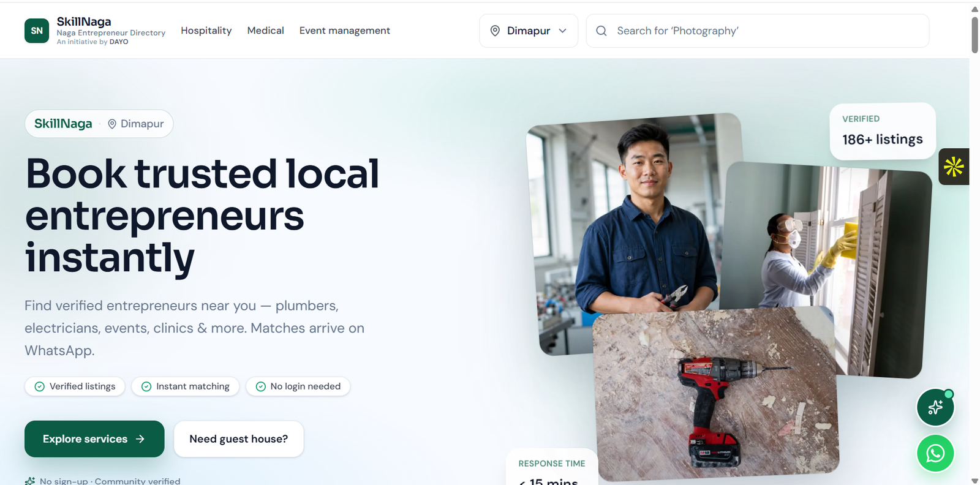Screen dimensions: 980x485
Task: Open the Hospitality category
Action: coord(206,31)
